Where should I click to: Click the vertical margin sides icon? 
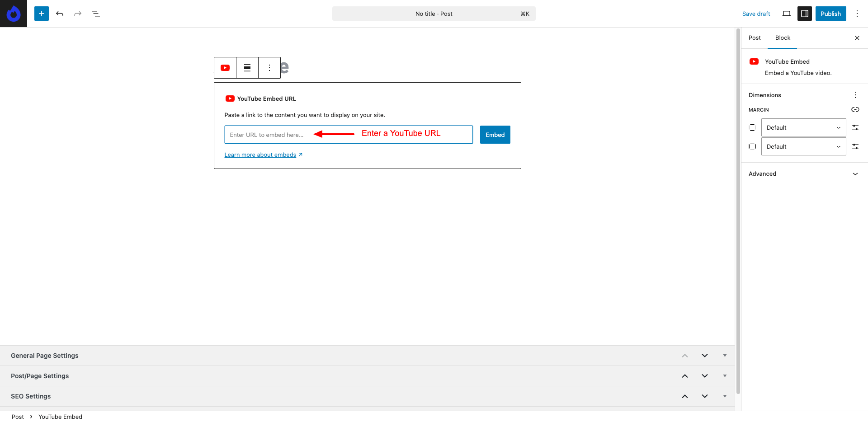point(752,127)
